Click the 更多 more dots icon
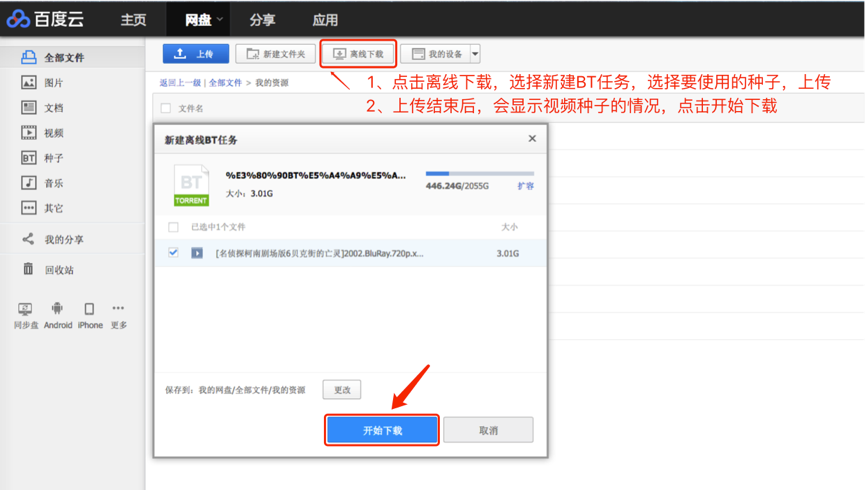 [x=118, y=308]
